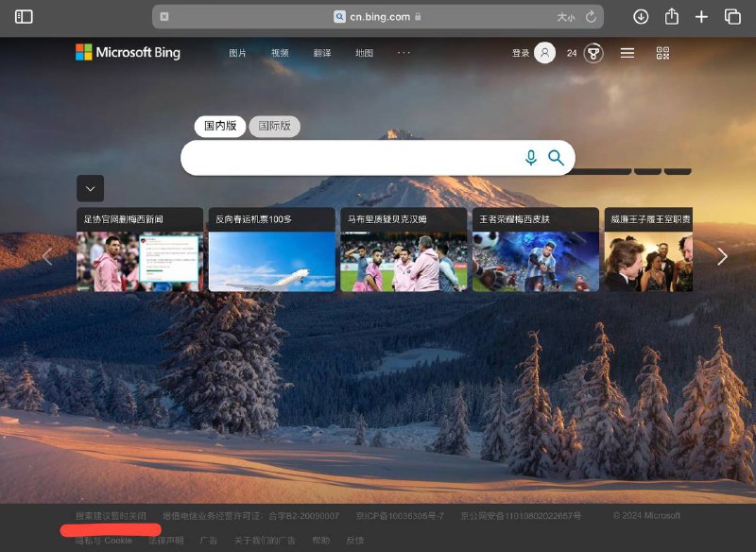Open the QR code icon
The width and height of the screenshot is (756, 552).
pyautogui.click(x=662, y=54)
